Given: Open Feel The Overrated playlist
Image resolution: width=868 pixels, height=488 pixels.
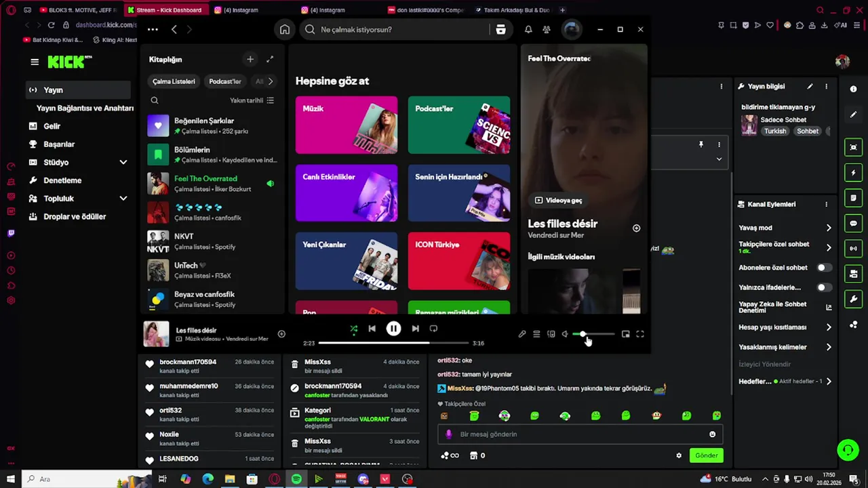Looking at the screenshot, I should [x=212, y=184].
